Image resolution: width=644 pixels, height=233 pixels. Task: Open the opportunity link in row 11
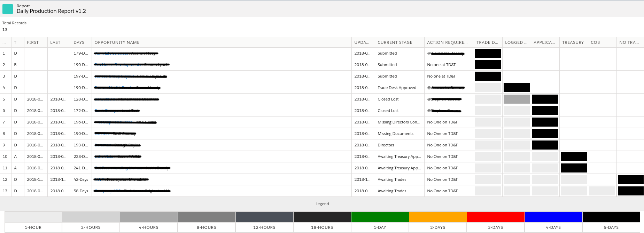(132, 168)
